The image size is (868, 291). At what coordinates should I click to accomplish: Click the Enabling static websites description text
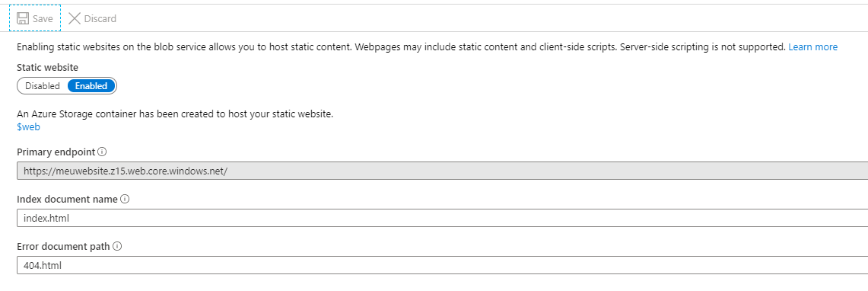pyautogui.click(x=402, y=47)
